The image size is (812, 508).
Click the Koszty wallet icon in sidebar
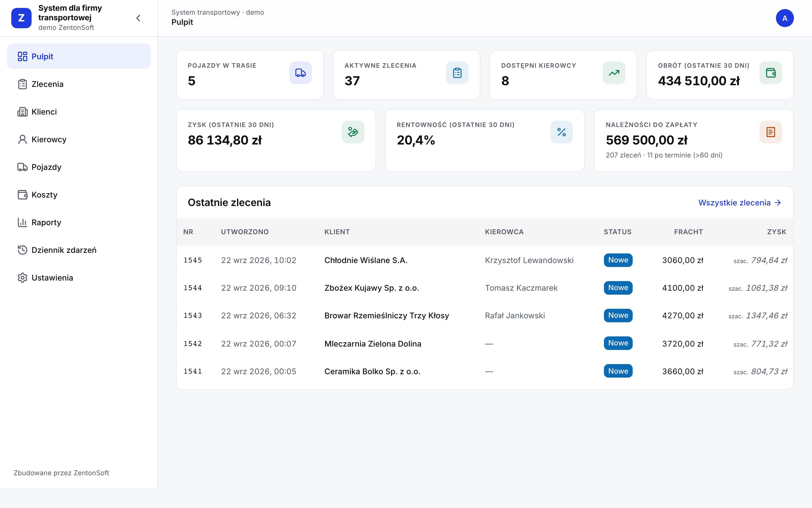[23, 195]
